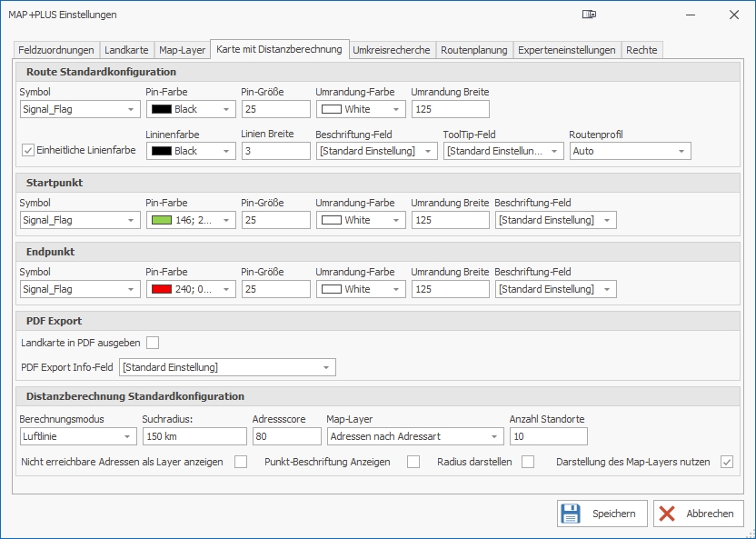
Task: Enable Landkarte in PDF ausgeben checkbox
Action: coord(153,343)
